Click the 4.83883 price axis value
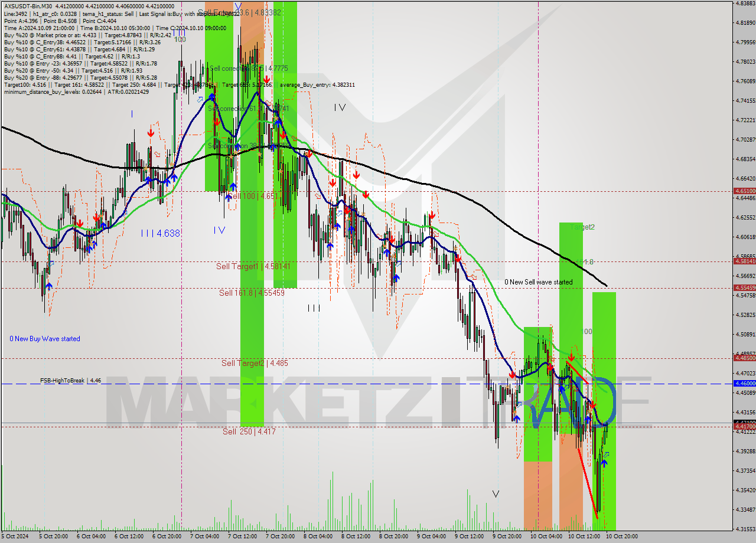Screen dimensions: 756x543 click(746, 3)
